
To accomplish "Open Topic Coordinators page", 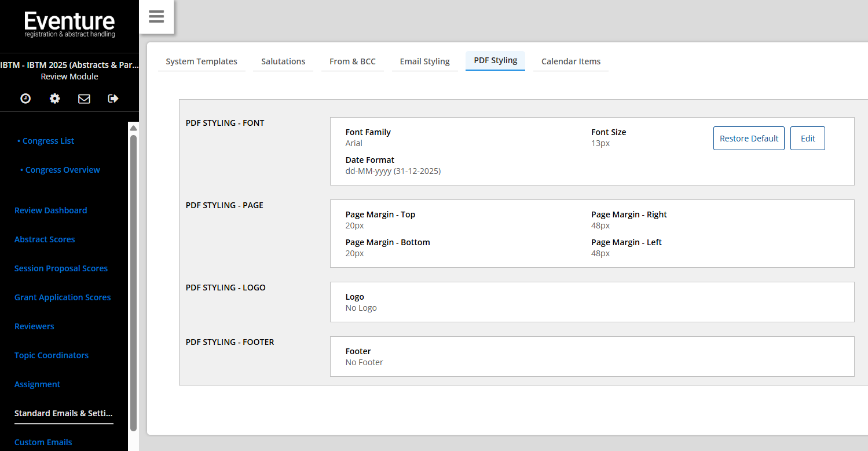I will [52, 355].
